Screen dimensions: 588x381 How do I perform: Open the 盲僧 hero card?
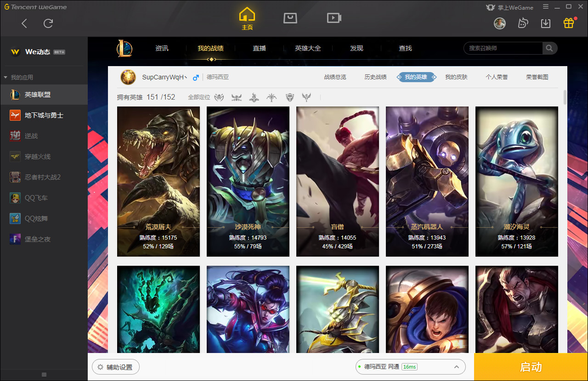338,181
